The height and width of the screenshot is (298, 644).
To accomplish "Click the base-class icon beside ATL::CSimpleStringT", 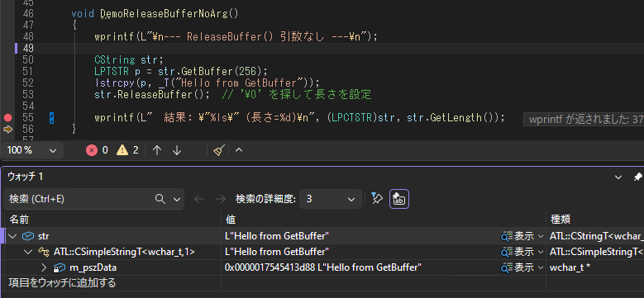I will (x=43, y=252).
